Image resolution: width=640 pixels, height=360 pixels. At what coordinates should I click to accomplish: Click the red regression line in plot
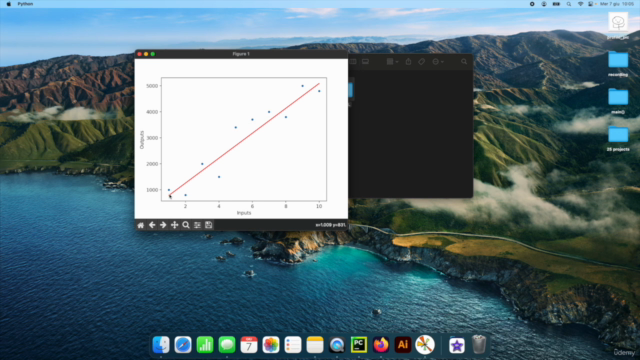pyautogui.click(x=245, y=139)
